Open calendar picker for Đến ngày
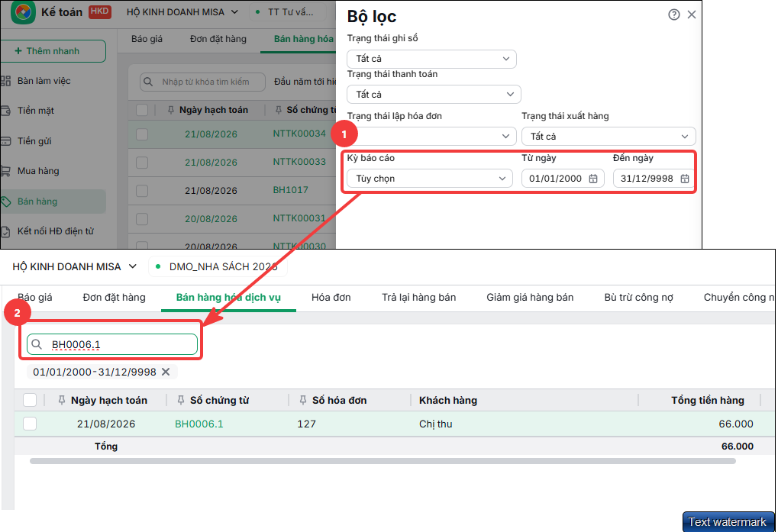This screenshot has width=778, height=532. [685, 179]
